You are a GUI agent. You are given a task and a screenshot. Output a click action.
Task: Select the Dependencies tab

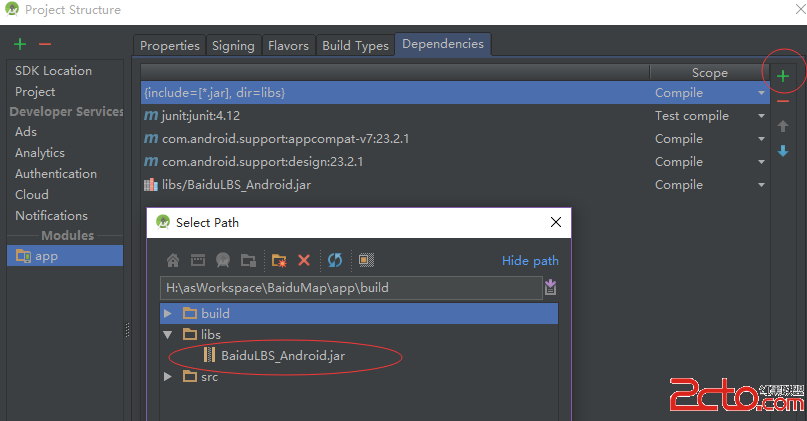(443, 44)
